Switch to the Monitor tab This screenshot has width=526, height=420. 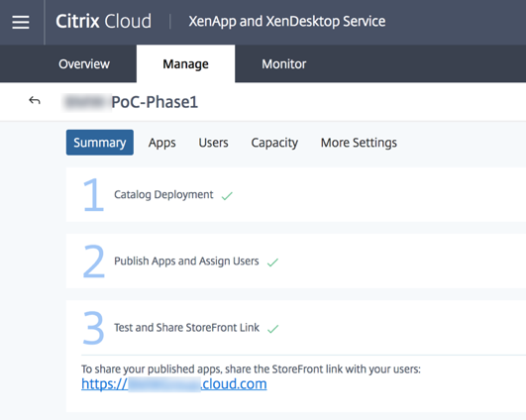tap(283, 63)
